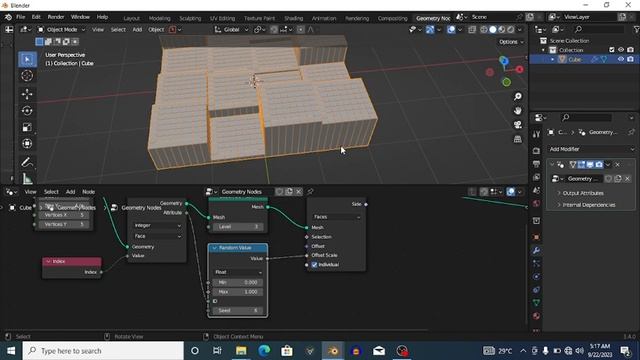640x360 pixels.
Task: Collapse the Random Value node
Action: (214, 248)
